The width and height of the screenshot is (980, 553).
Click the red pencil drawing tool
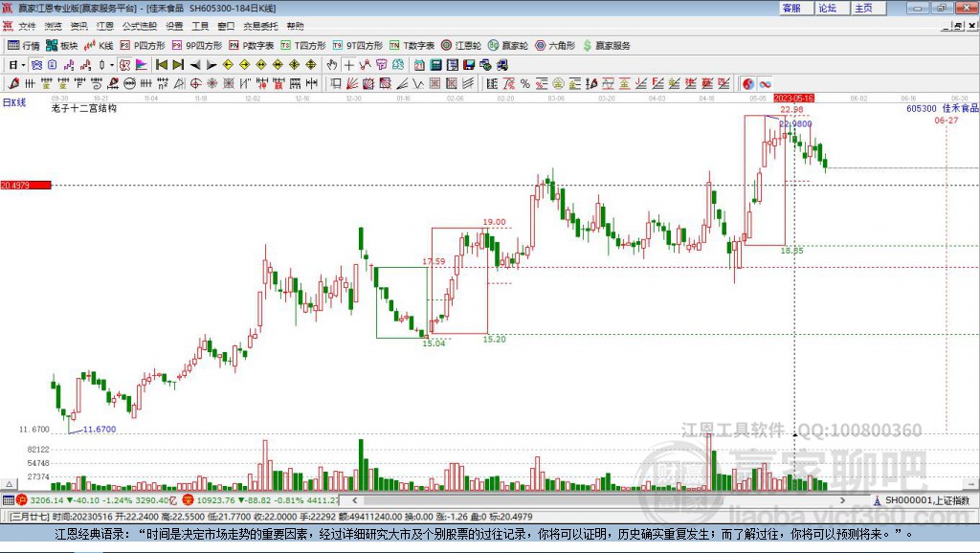pos(13,84)
